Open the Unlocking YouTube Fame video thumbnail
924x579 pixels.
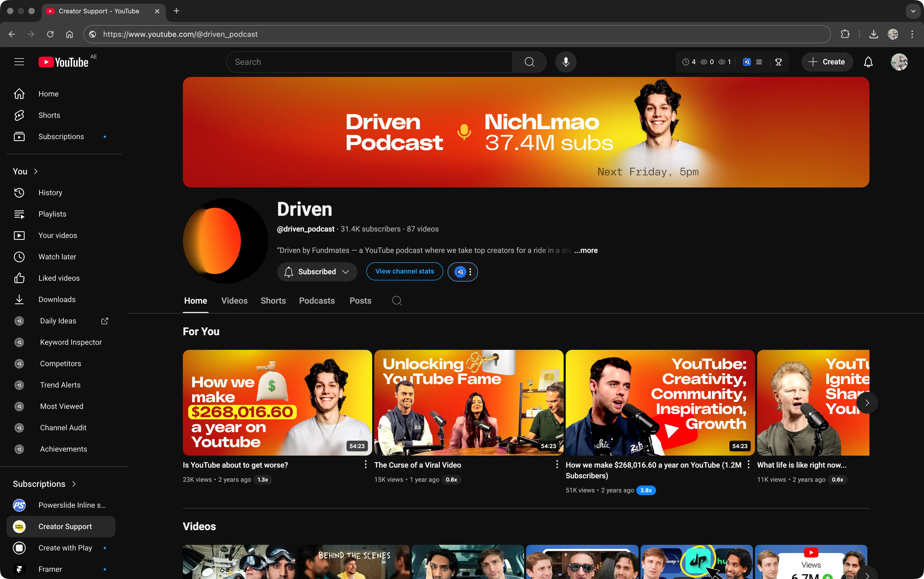468,402
